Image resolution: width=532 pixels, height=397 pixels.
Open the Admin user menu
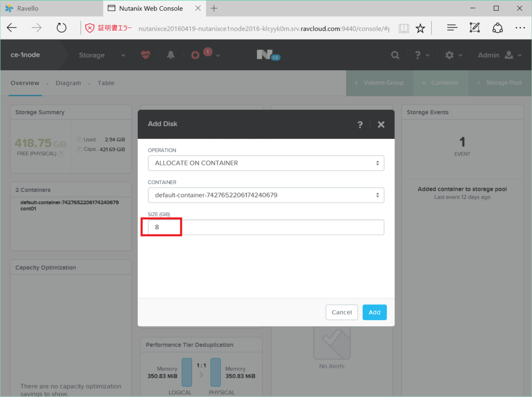pyautogui.click(x=499, y=55)
